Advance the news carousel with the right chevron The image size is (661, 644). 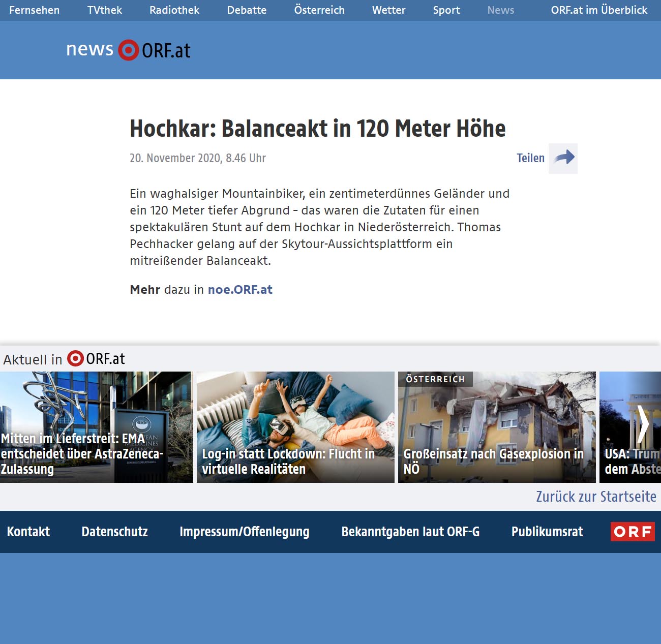[643, 423]
